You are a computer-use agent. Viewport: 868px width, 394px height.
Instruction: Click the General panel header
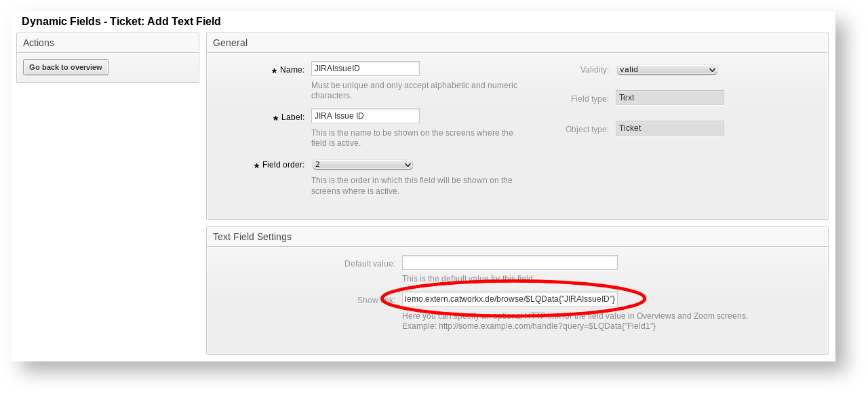[231, 42]
